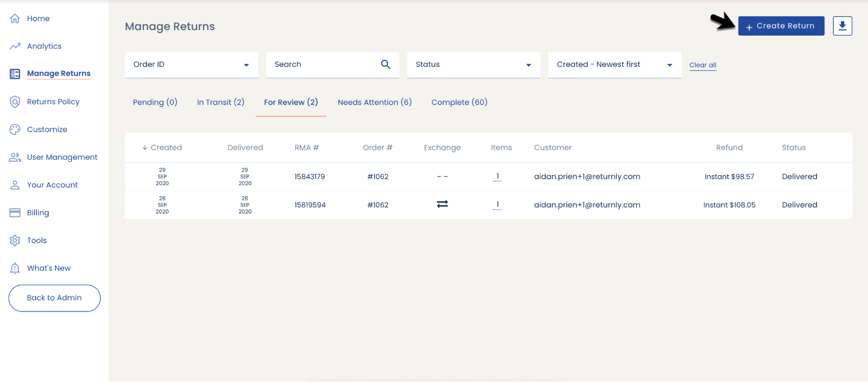Click the Delivered status in the RMA 15843179 row
The height and width of the screenshot is (382, 868).
pyautogui.click(x=799, y=177)
